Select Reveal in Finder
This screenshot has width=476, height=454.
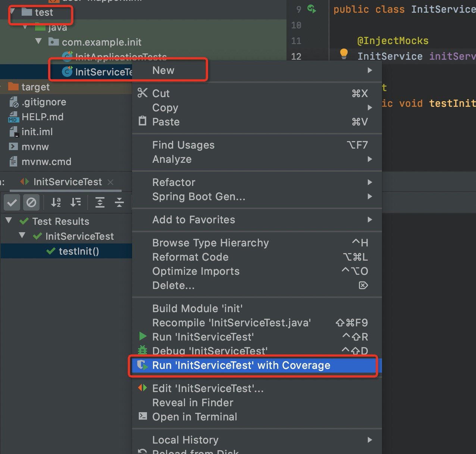click(257, 402)
